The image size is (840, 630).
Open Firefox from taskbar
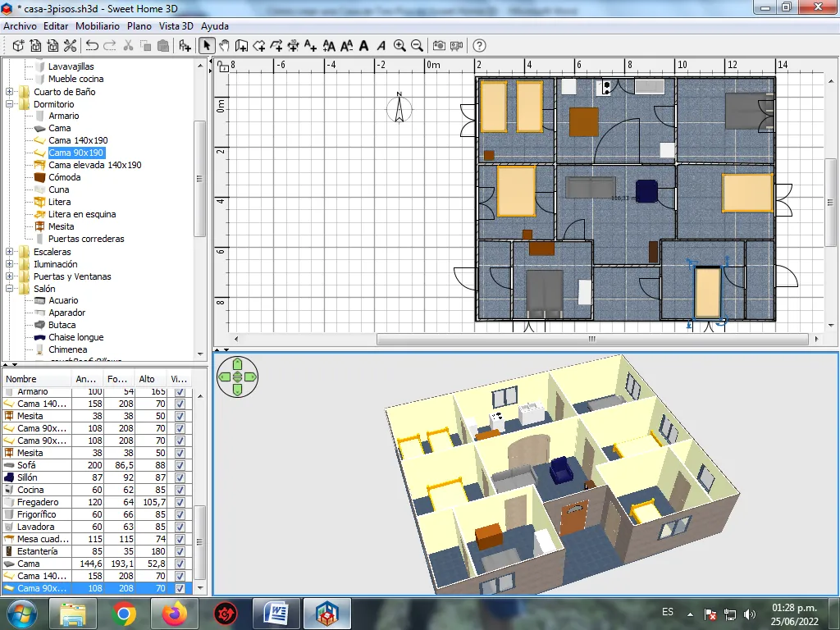coord(175,614)
